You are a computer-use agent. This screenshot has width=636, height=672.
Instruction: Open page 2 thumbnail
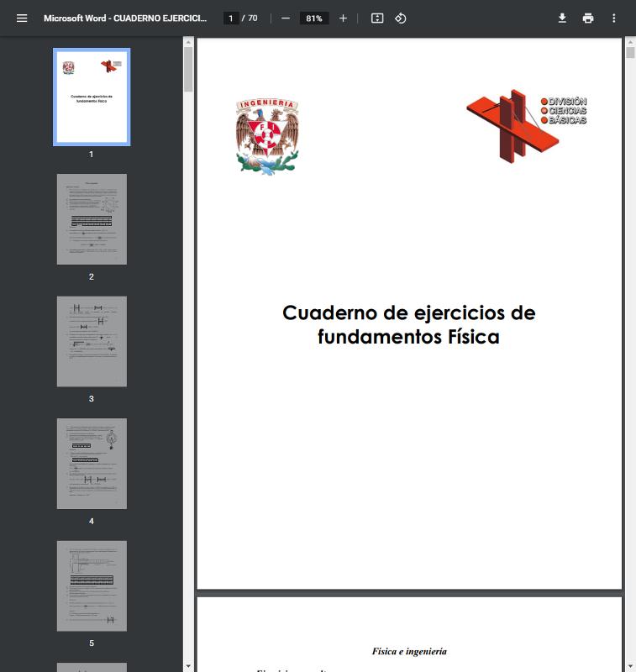pos(92,219)
